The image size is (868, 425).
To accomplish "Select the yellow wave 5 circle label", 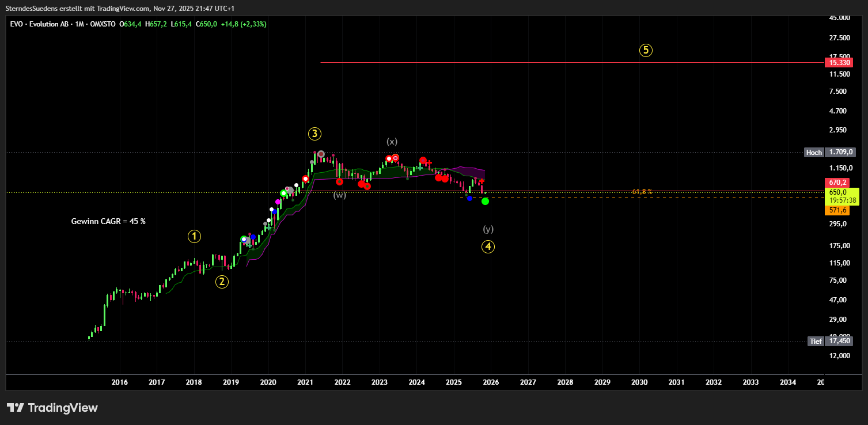I will [646, 50].
